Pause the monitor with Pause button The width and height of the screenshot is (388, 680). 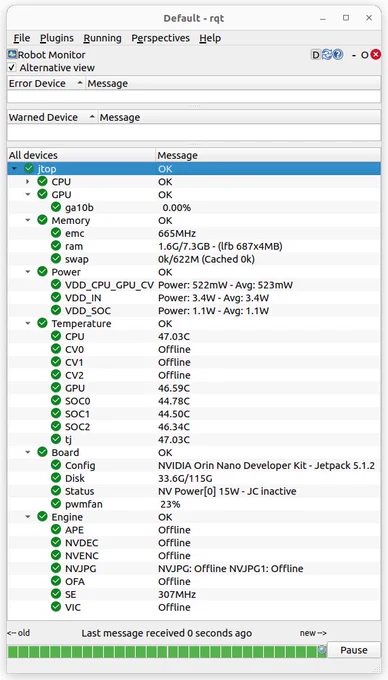point(354,650)
